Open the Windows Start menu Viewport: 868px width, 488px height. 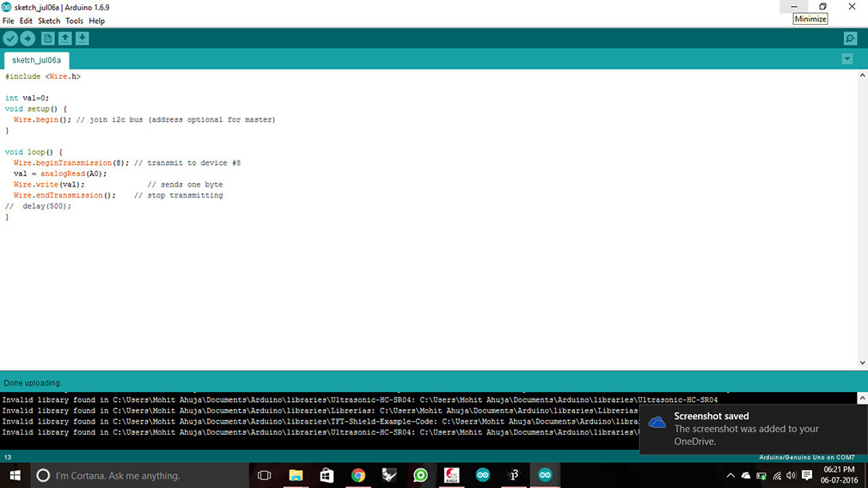click(x=15, y=475)
